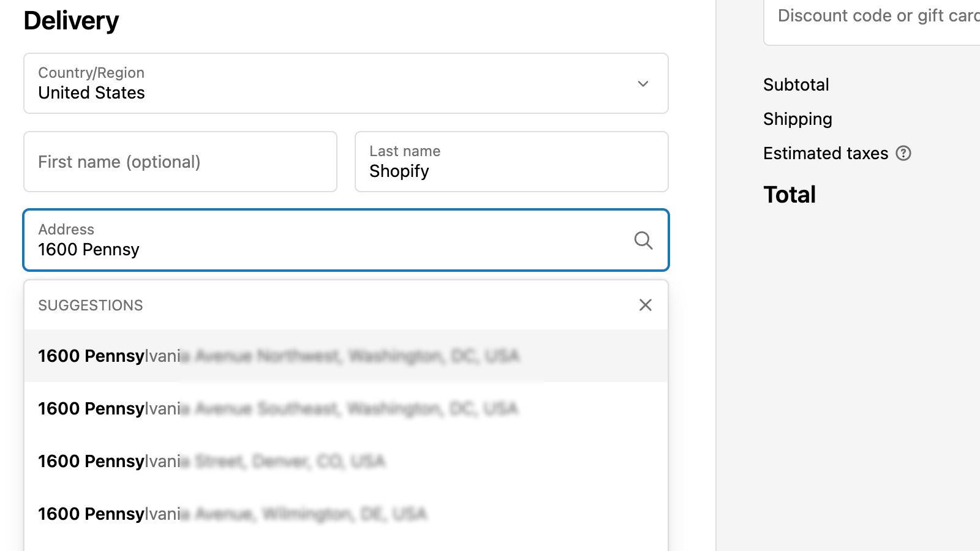Screen dimensions: 980x551
Task: Pick the Pennsylvania Street, Denver suggestion
Action: 211,461
